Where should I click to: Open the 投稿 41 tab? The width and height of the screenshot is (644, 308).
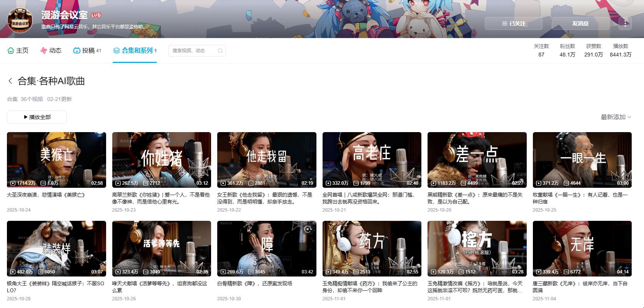coord(87,51)
